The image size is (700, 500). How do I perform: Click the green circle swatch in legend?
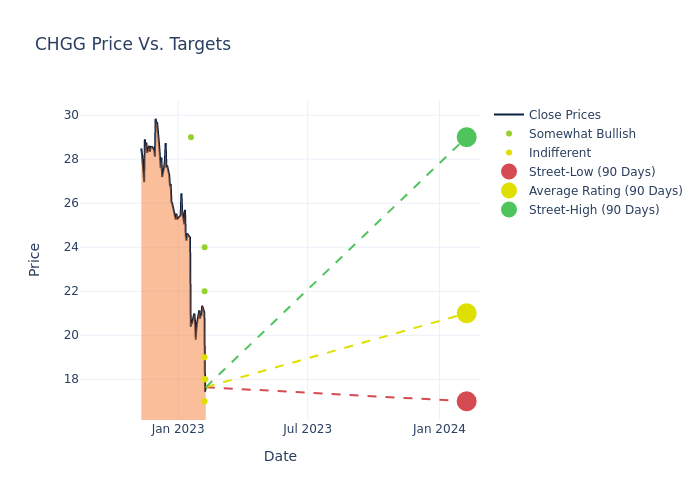[x=509, y=210]
